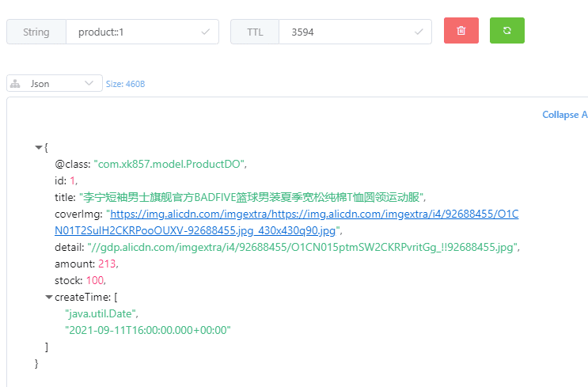This screenshot has height=387, width=588.
Task: Open the coverImg alicdn image URL
Action: pyautogui.click(x=313, y=214)
